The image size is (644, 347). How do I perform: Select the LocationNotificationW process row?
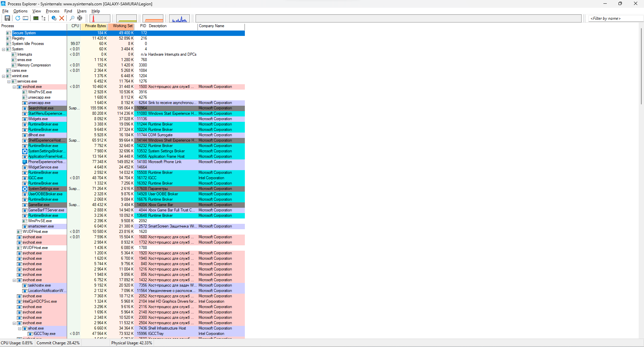coord(122,291)
